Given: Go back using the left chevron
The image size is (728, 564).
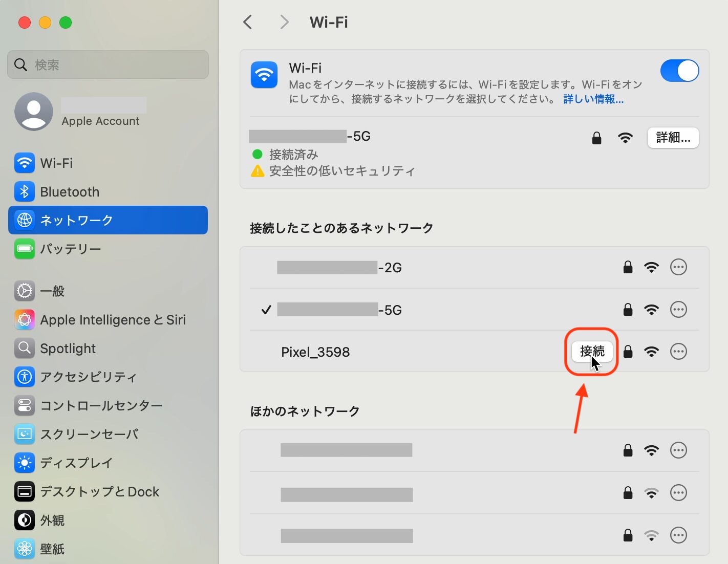Looking at the screenshot, I should (x=248, y=22).
